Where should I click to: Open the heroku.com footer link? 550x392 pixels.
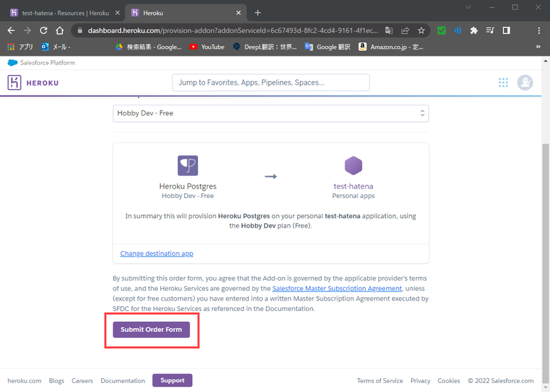click(25, 381)
